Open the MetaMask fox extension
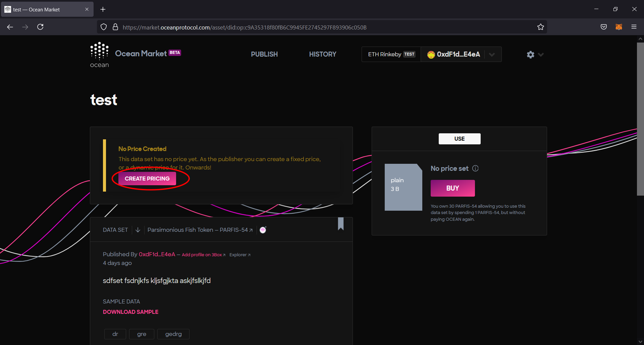Viewport: 644px width, 345px height. pos(619,27)
